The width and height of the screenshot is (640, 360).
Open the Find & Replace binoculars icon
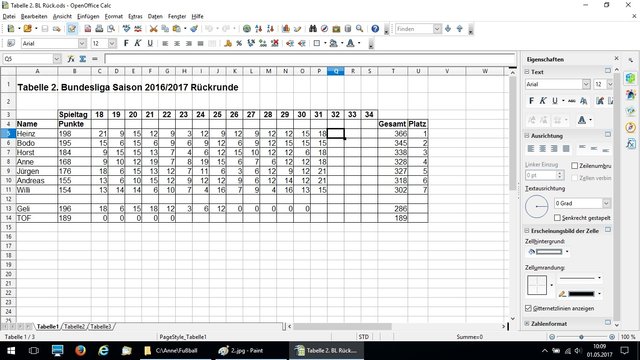tap(313, 29)
